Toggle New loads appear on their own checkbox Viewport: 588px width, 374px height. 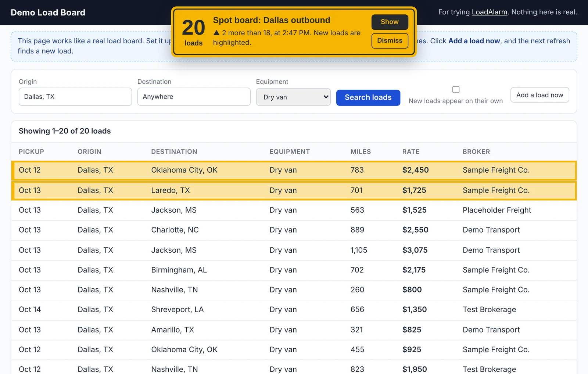click(x=456, y=89)
